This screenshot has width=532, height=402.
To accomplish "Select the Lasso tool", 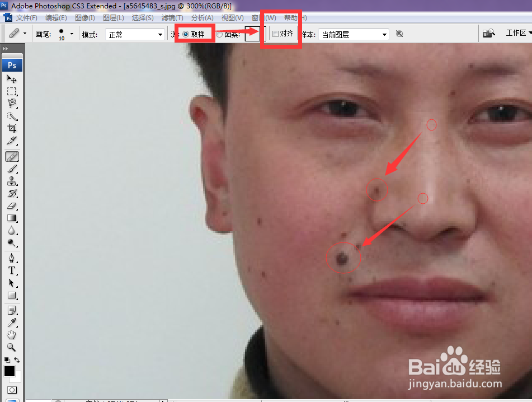I will click(12, 103).
